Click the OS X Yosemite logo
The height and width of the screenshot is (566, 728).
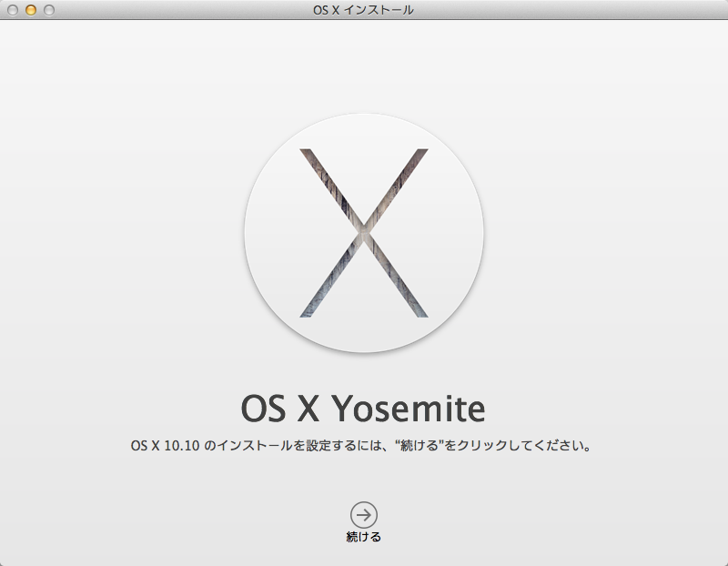coord(364,233)
